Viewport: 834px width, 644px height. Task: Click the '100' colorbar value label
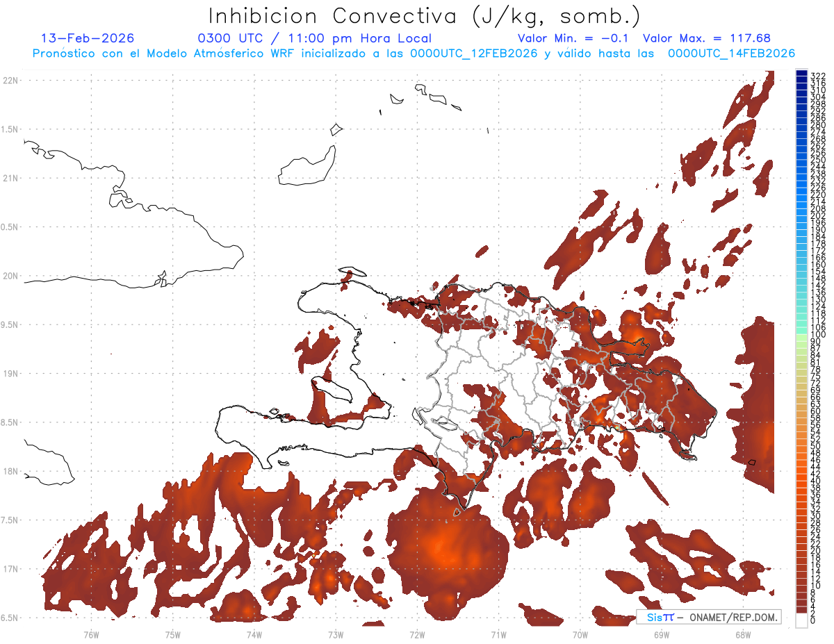(x=818, y=336)
